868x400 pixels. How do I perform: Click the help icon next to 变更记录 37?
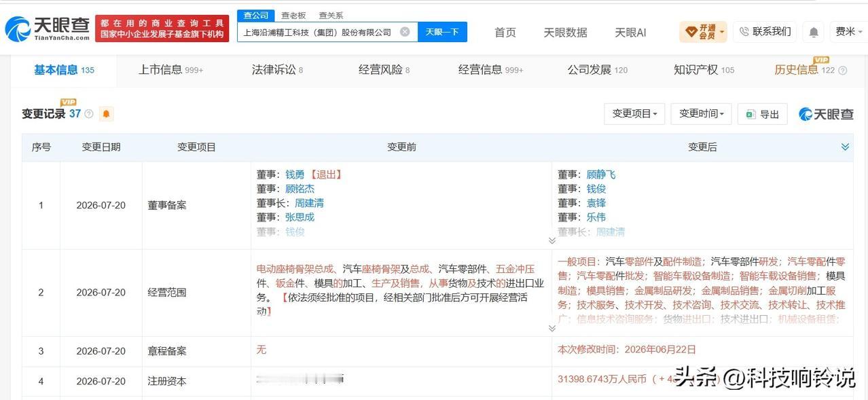[89, 114]
